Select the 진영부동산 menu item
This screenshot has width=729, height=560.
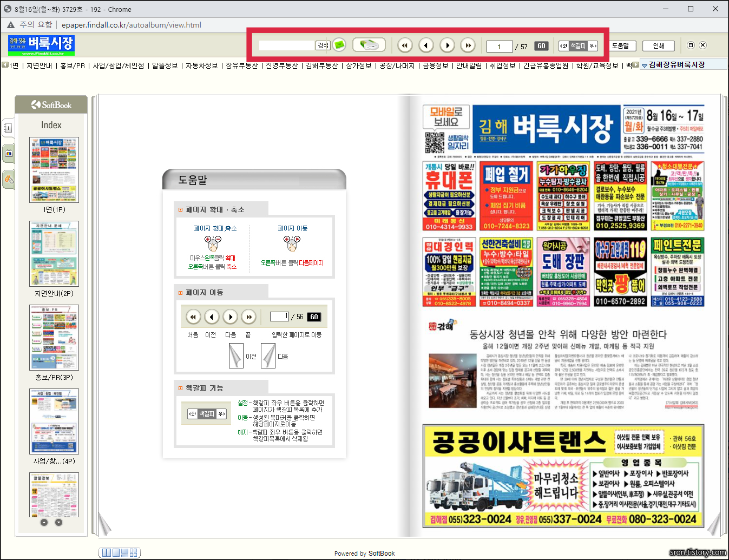click(282, 65)
